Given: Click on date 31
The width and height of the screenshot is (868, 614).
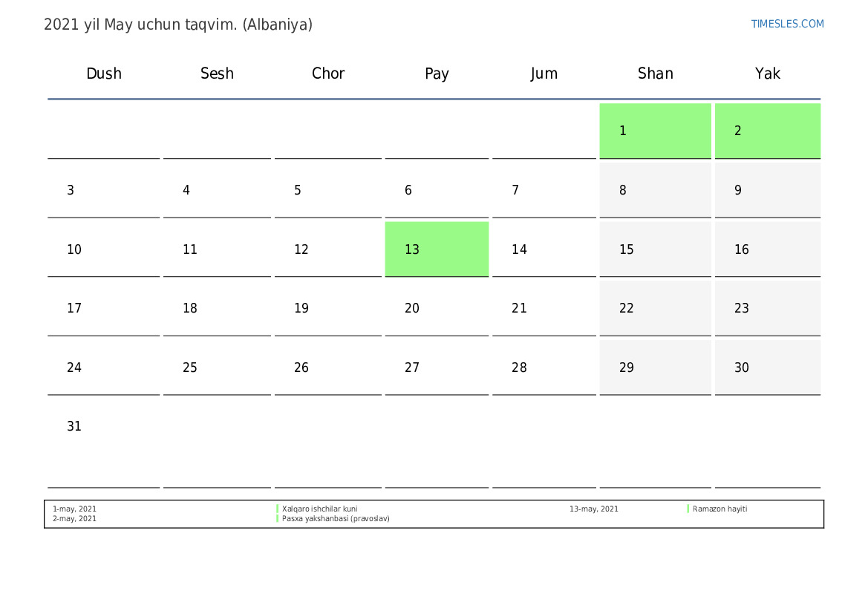Looking at the screenshot, I should [x=74, y=427].
